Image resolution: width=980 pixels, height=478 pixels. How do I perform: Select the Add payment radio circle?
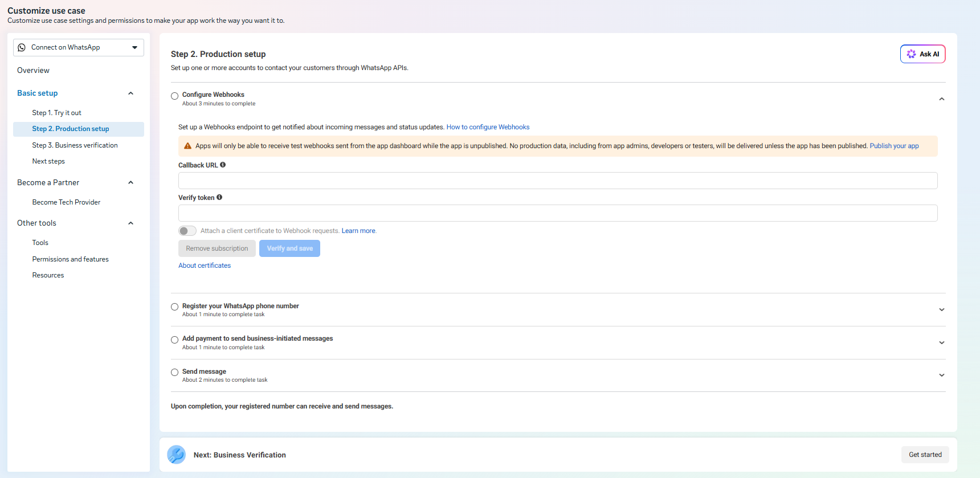pyautogui.click(x=175, y=340)
